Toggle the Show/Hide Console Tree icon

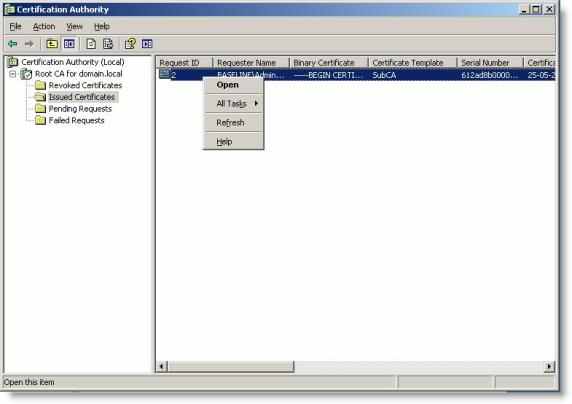pos(69,44)
